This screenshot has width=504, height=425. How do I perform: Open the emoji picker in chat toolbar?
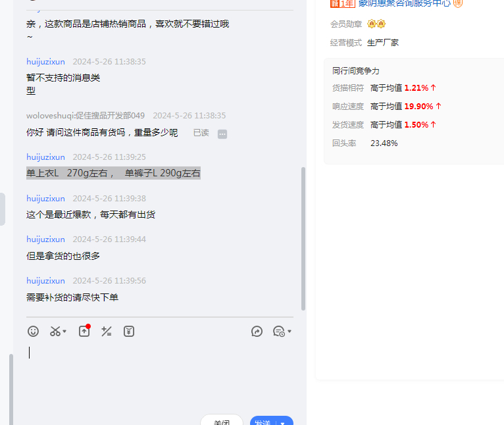pyautogui.click(x=33, y=332)
